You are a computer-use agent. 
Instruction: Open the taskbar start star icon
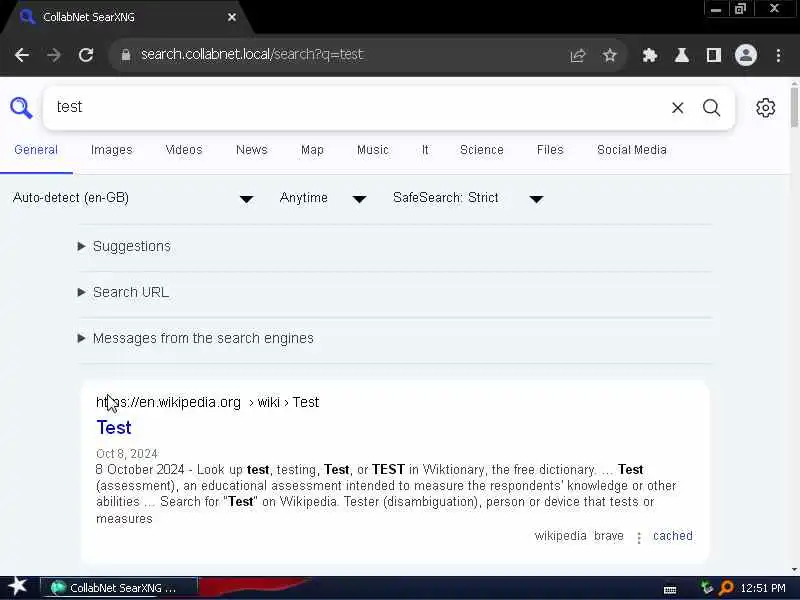tap(18, 587)
